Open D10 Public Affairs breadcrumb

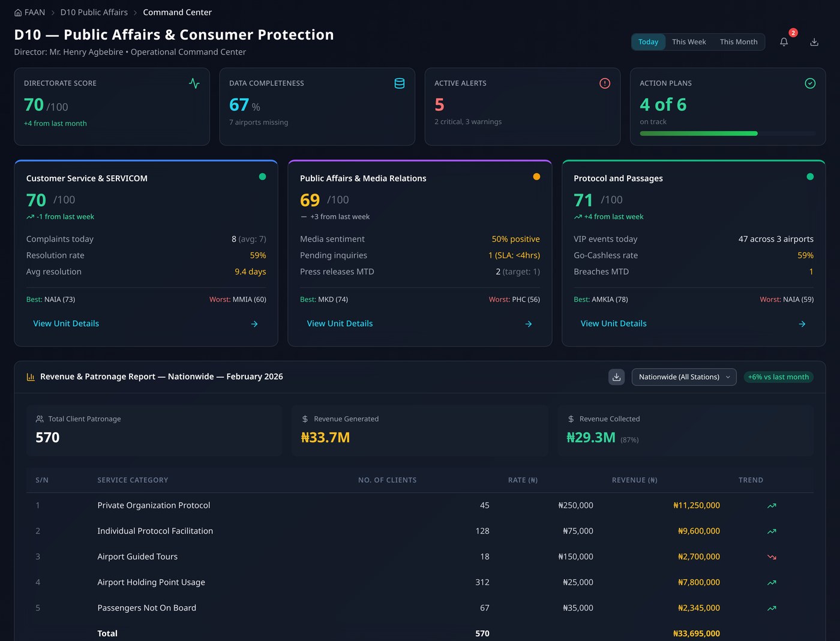[x=94, y=13]
